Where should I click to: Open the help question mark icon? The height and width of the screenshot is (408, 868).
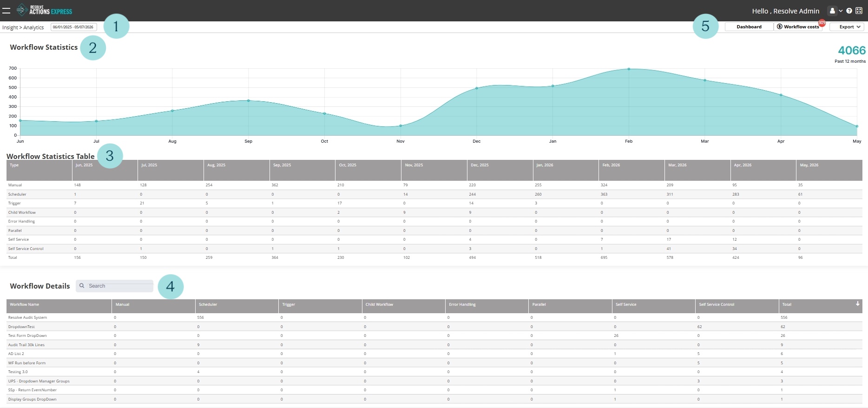[849, 11]
